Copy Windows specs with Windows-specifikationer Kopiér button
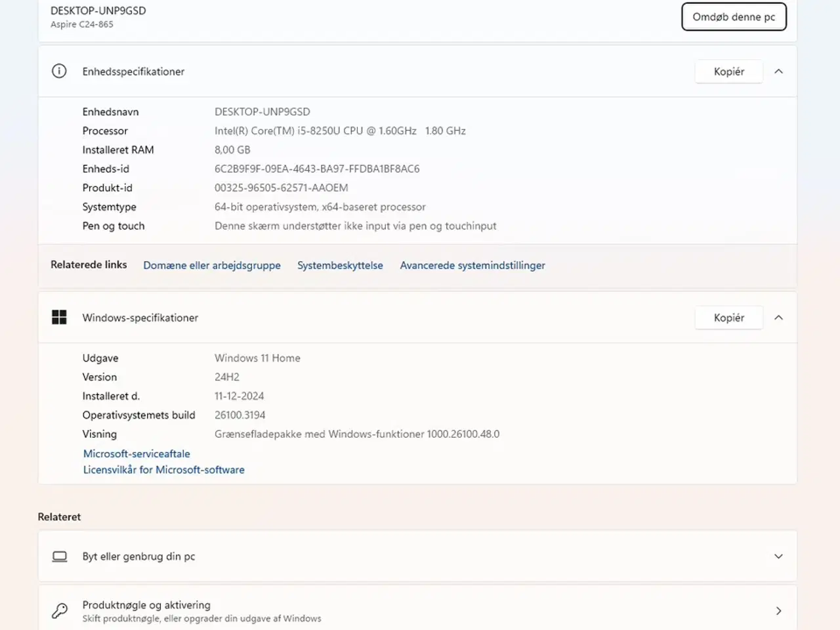 [728, 318]
